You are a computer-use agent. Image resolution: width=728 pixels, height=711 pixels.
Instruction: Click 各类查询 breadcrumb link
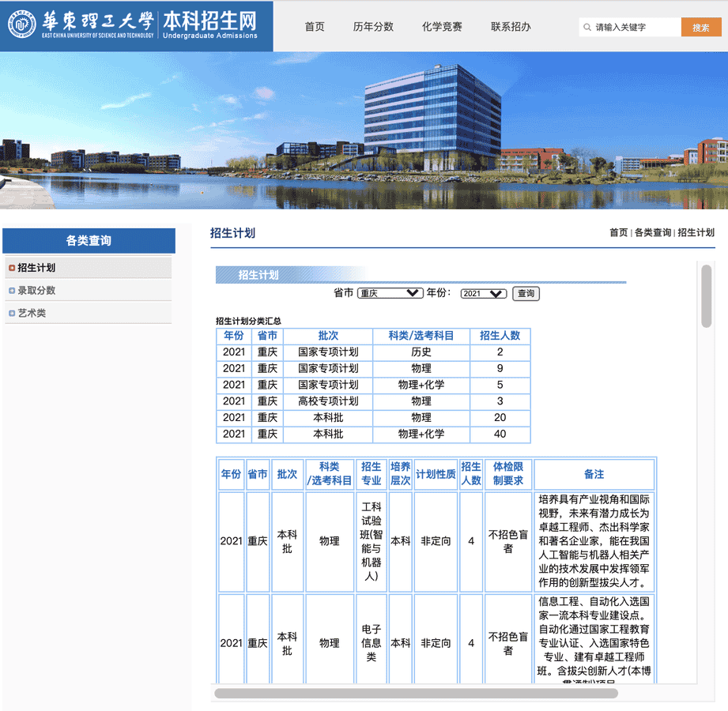point(652,233)
